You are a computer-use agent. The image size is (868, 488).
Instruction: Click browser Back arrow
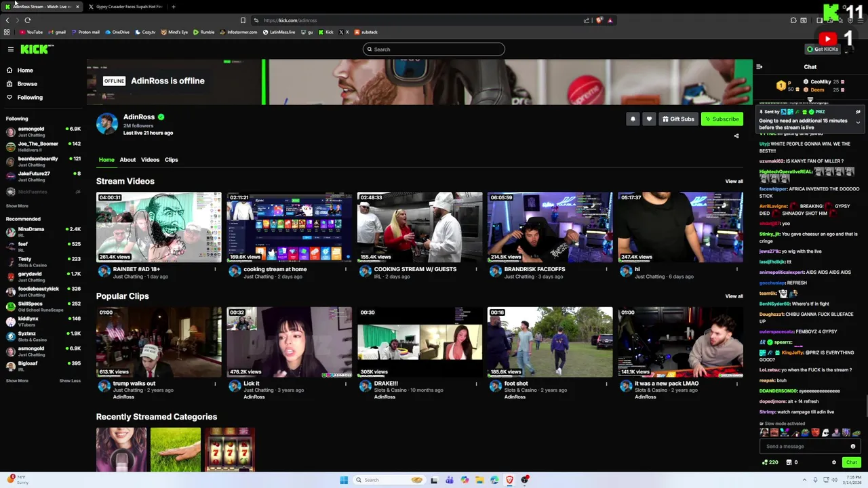[7, 20]
